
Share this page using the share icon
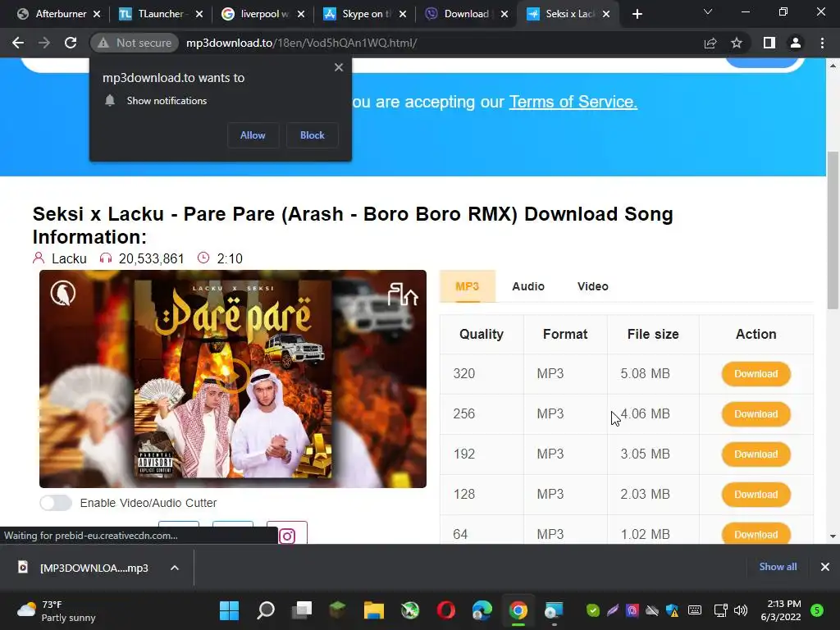[x=710, y=43]
